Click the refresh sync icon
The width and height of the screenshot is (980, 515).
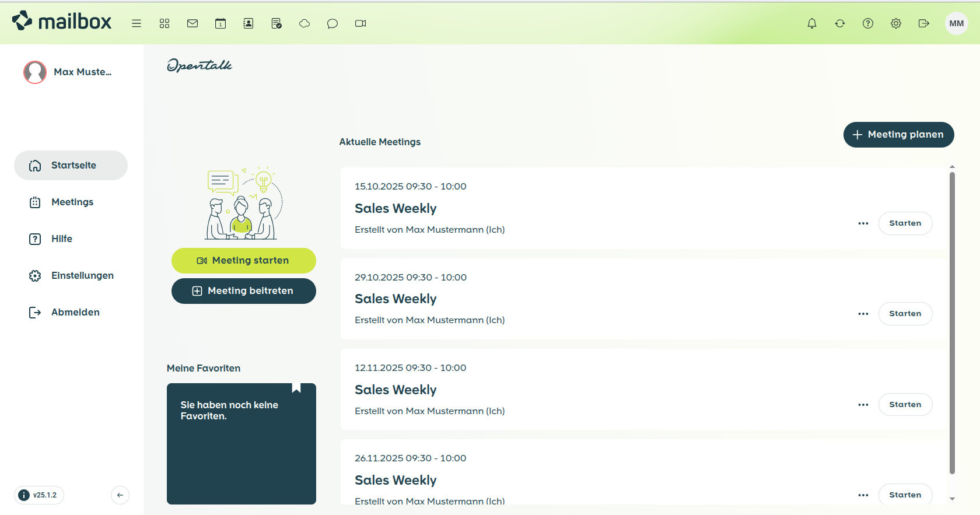840,23
